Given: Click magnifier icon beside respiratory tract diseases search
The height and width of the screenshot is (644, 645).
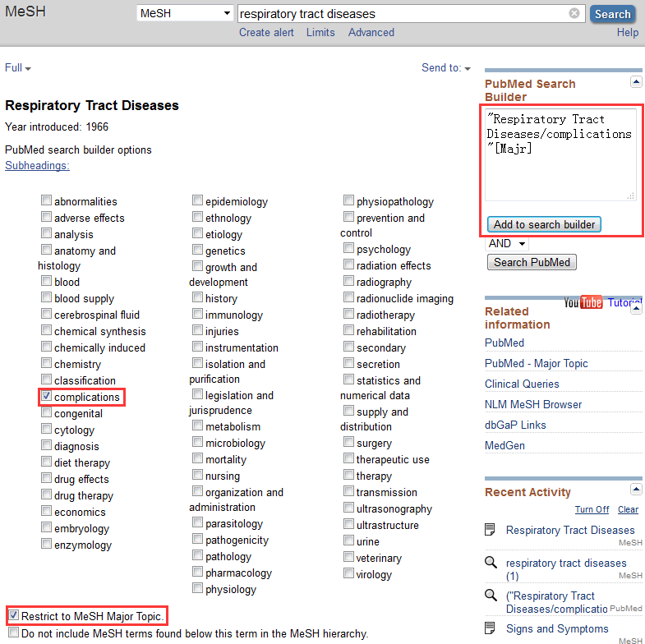Looking at the screenshot, I should (491, 563).
